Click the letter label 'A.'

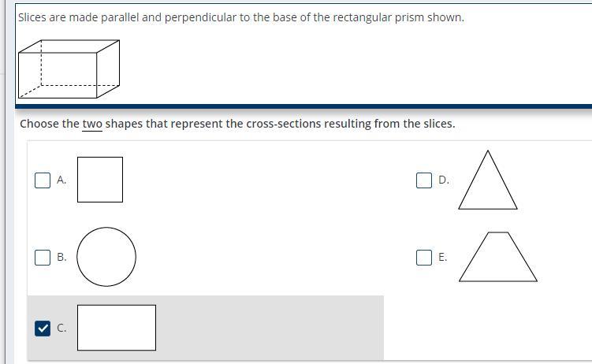[61, 180]
